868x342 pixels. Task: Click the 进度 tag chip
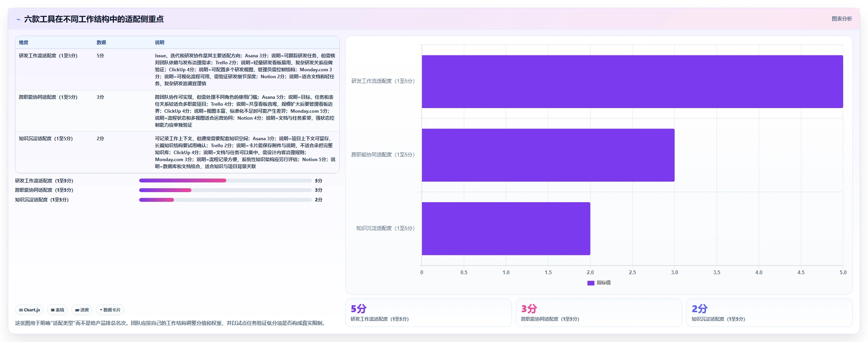tap(82, 310)
